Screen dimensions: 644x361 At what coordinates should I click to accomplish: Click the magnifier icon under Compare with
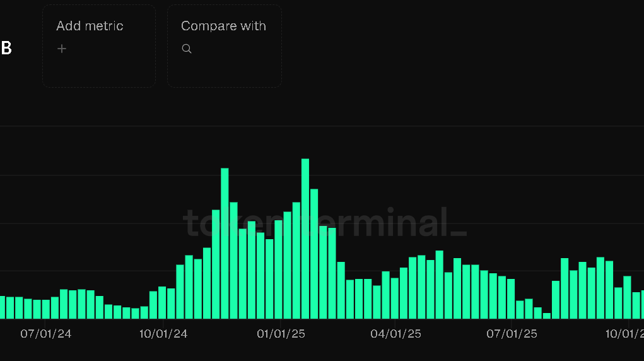[187, 49]
